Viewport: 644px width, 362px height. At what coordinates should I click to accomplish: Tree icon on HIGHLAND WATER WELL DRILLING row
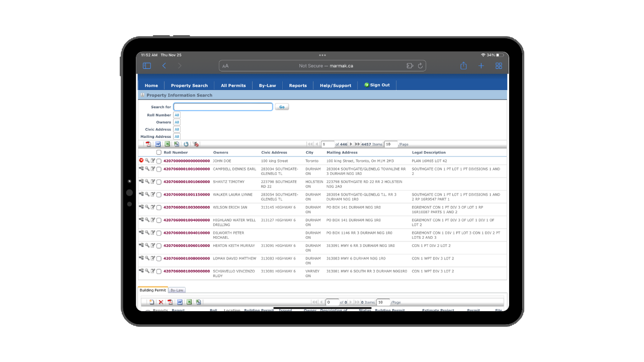pos(141,220)
